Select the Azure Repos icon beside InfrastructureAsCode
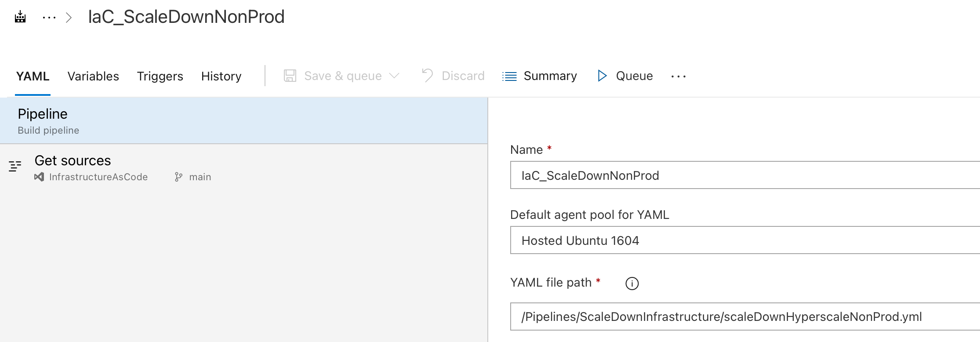Image resolution: width=980 pixels, height=342 pixels. pos(39,177)
